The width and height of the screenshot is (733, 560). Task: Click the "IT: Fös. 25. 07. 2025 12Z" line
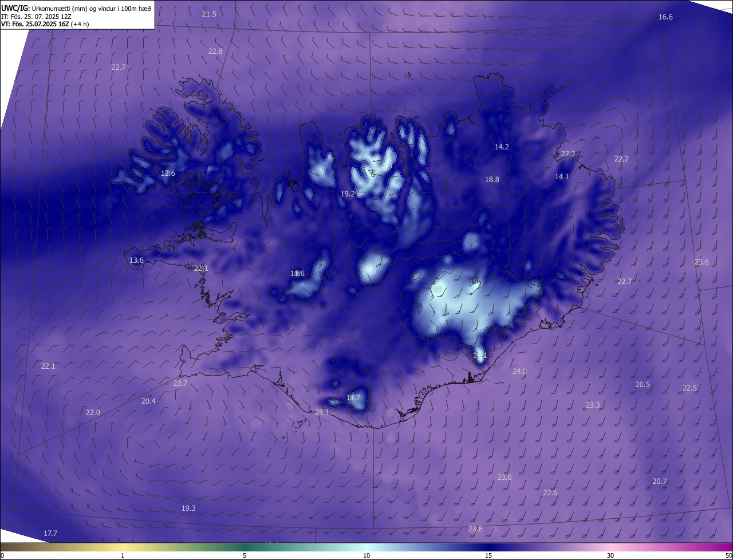point(36,17)
